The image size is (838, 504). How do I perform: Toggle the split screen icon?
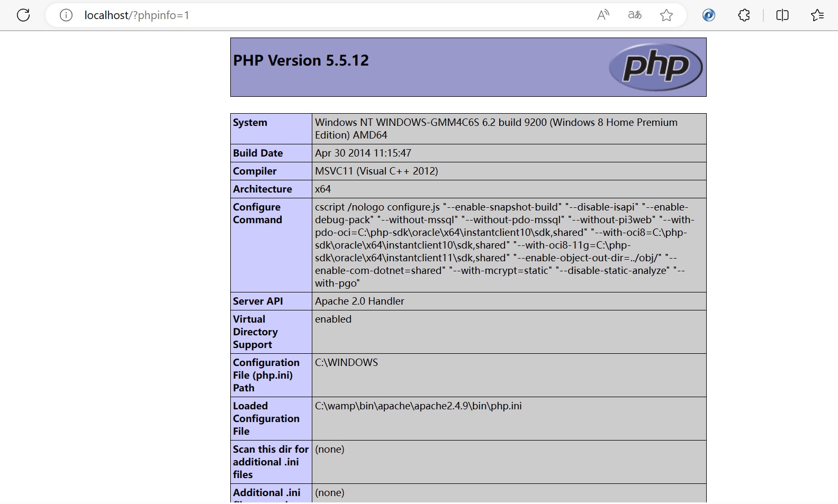pyautogui.click(x=782, y=15)
